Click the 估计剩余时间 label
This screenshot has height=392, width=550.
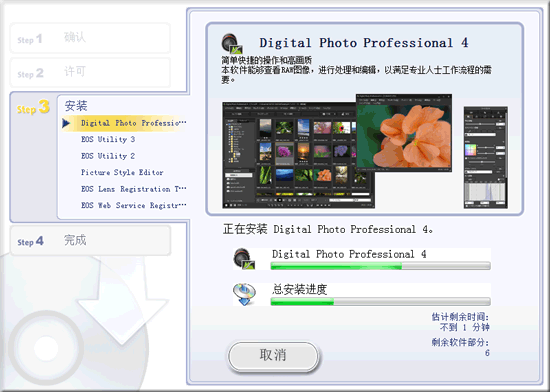(460, 317)
